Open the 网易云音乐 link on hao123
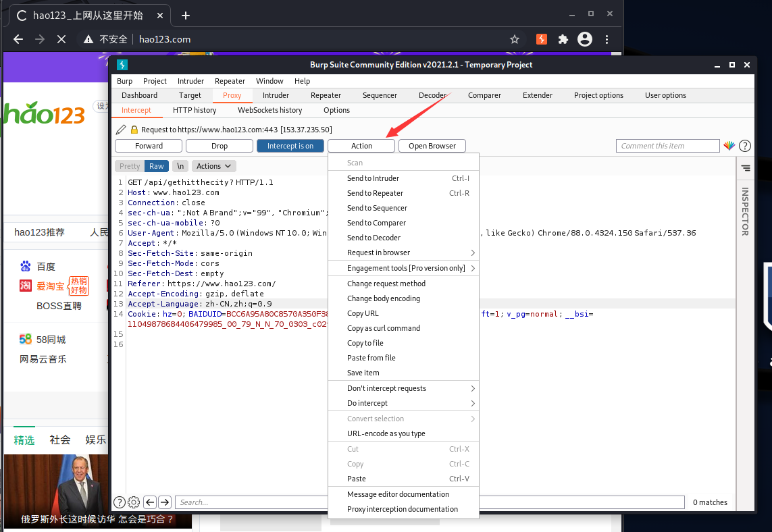 click(x=43, y=359)
